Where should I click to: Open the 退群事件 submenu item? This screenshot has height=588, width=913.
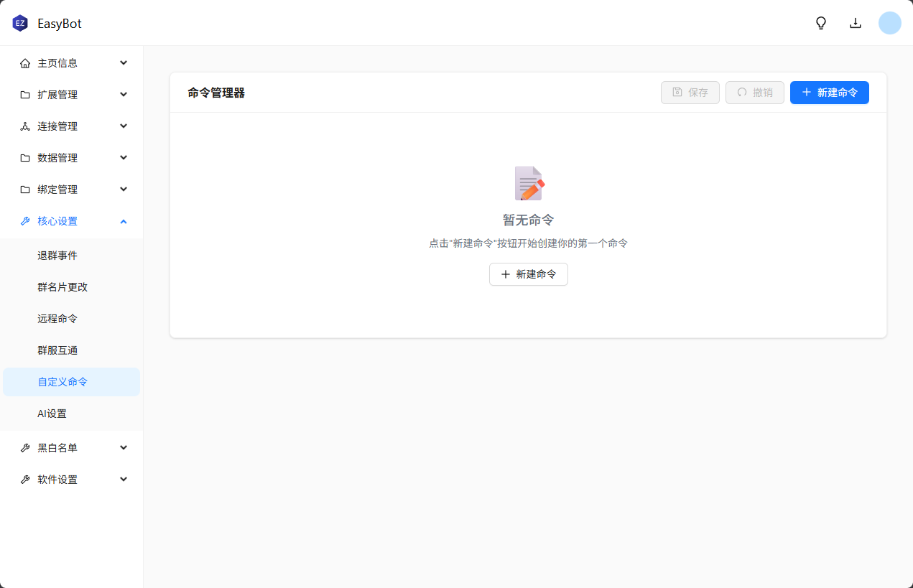coord(57,256)
